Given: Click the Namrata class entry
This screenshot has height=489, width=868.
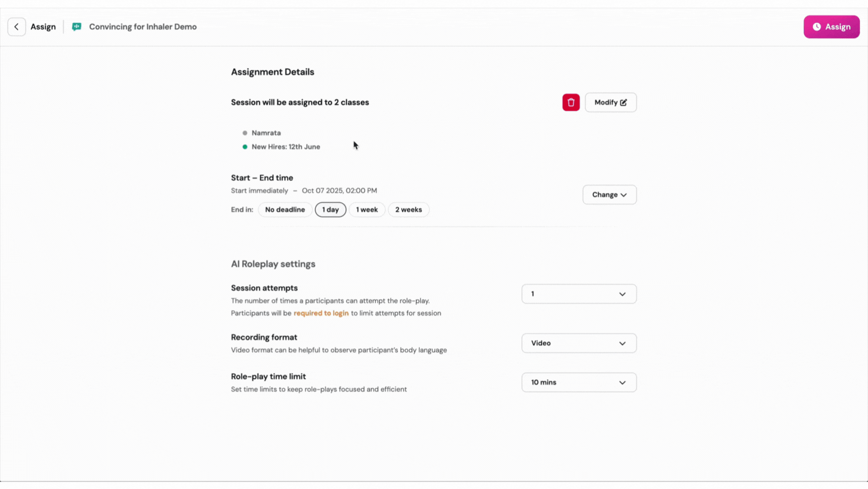Looking at the screenshot, I should point(266,133).
